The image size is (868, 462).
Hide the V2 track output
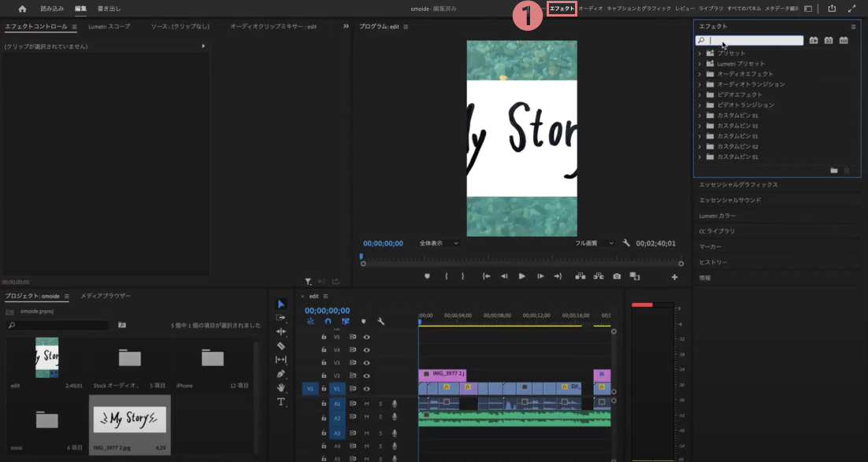(366, 375)
